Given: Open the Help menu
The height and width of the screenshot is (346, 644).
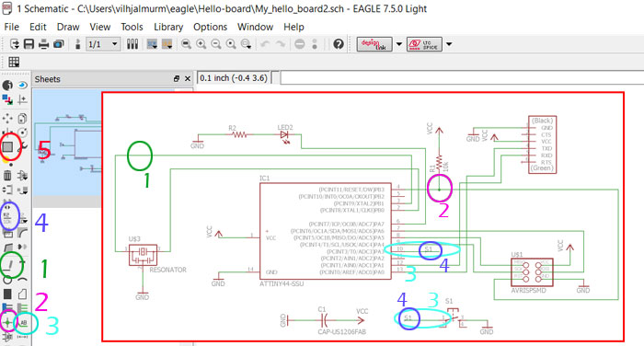Looking at the screenshot, I should click(293, 27).
